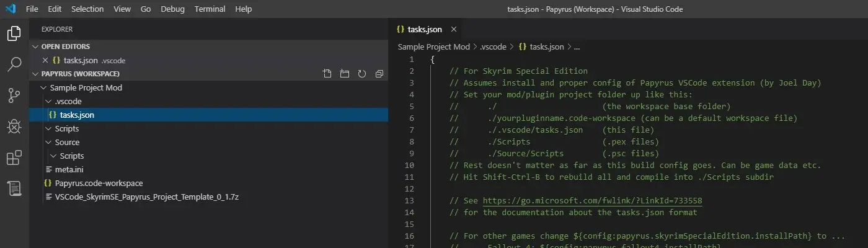Collapse the .vscode folder
This screenshot has width=868, height=248.
coord(48,101)
